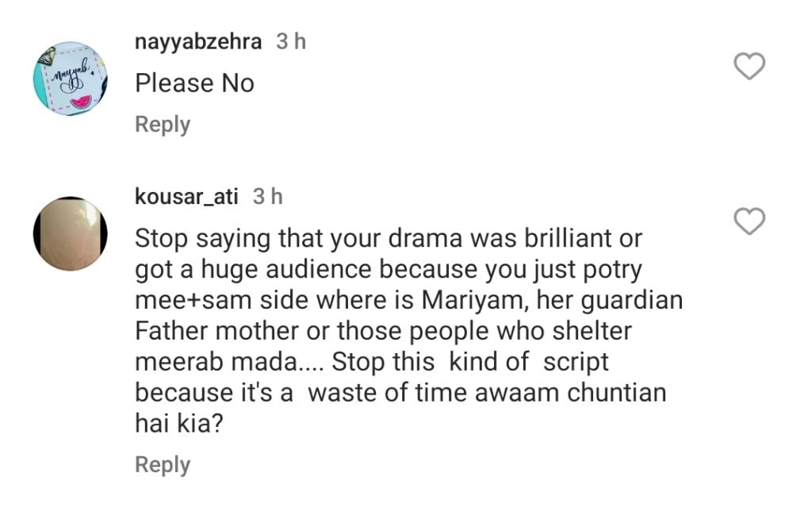Like the nayyabzehra comment with the heart

(749, 67)
